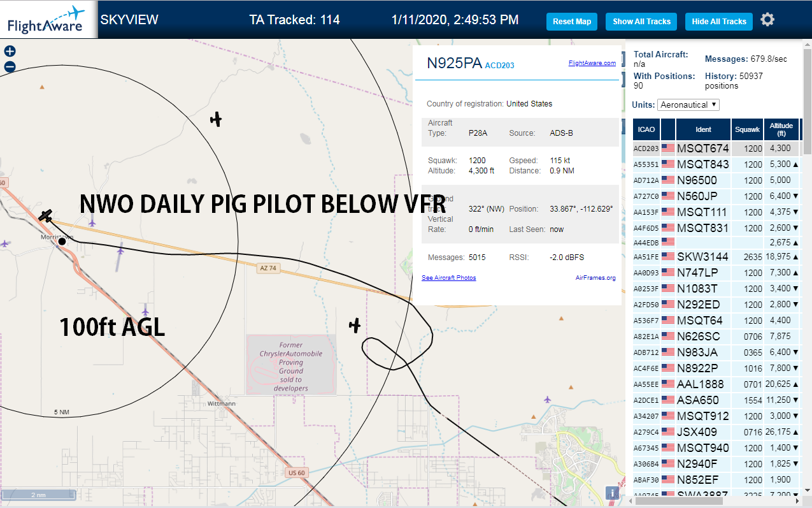Open the settings gear icon
This screenshot has width=812, height=508.
click(767, 20)
